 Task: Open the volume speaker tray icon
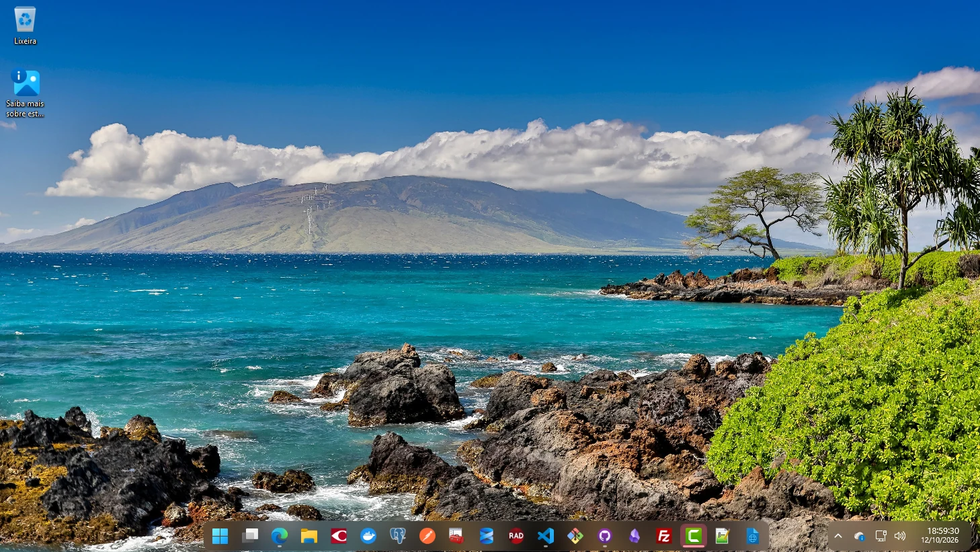[901, 536]
